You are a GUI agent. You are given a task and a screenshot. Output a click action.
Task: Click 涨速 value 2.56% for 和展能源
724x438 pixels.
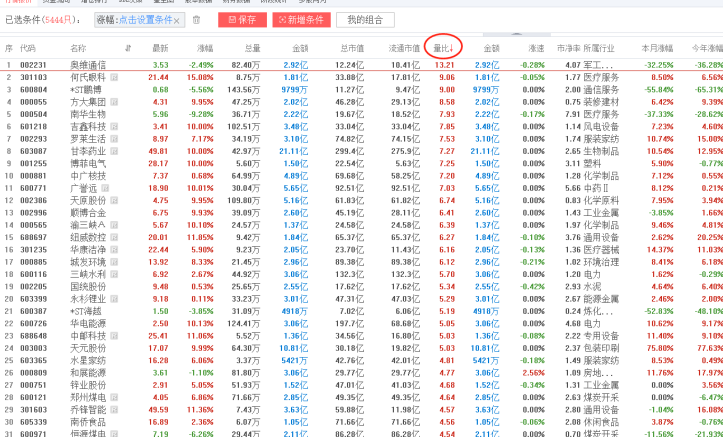pos(534,372)
